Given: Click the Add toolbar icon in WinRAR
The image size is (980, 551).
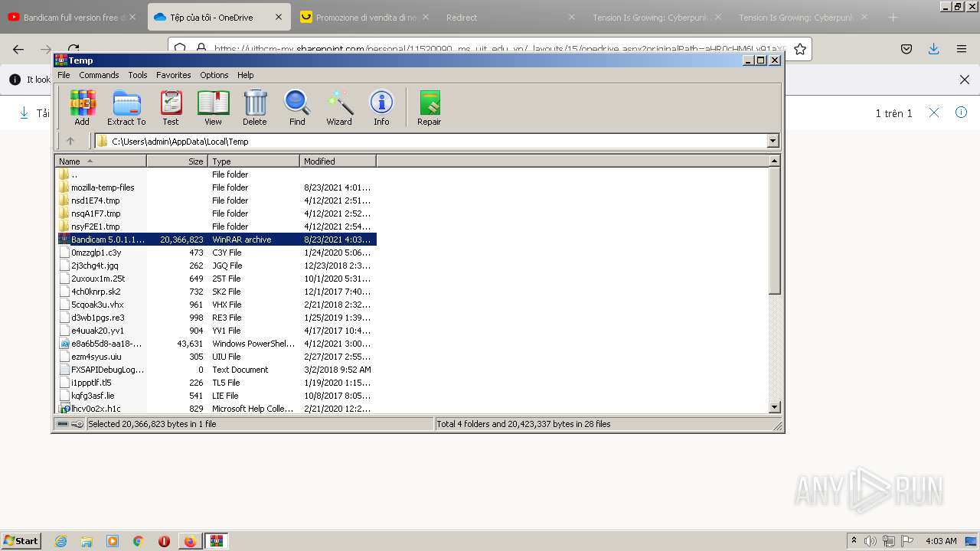Looking at the screenshot, I should click(82, 107).
